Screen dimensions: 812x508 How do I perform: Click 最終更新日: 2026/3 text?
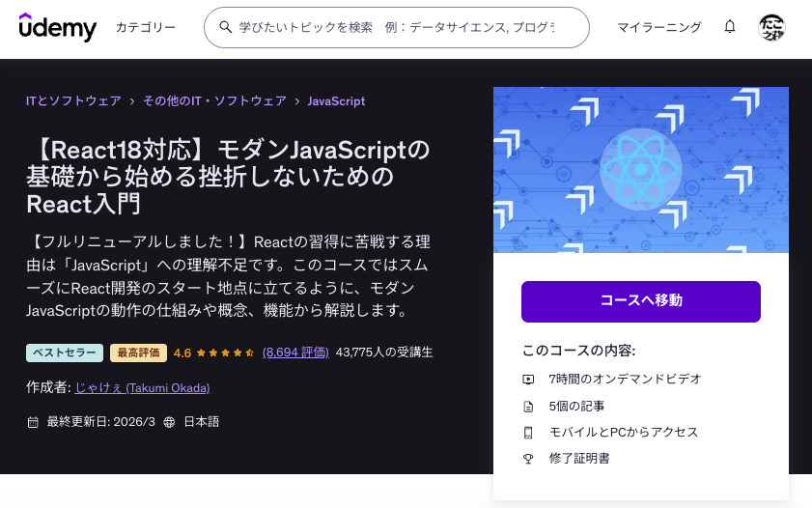pos(101,421)
